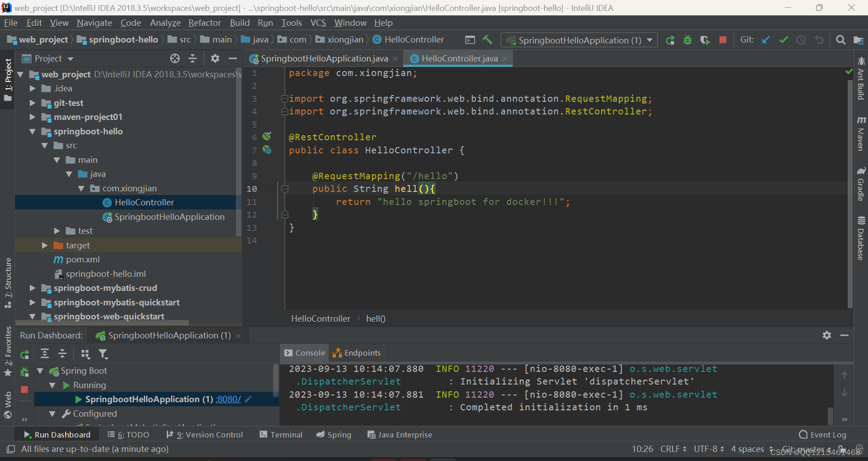Open the terminal-style icon left of the build hammer
Screen dimensions: 868x461
pos(470,40)
